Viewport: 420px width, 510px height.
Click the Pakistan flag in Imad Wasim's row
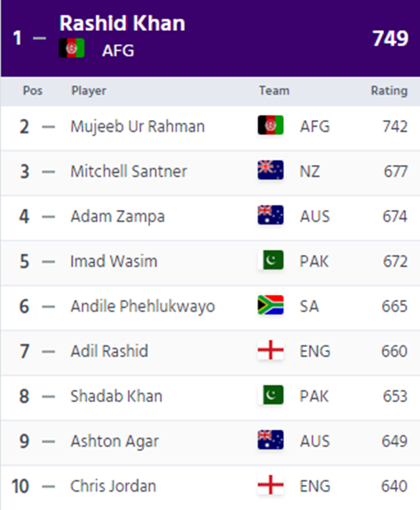point(270,260)
